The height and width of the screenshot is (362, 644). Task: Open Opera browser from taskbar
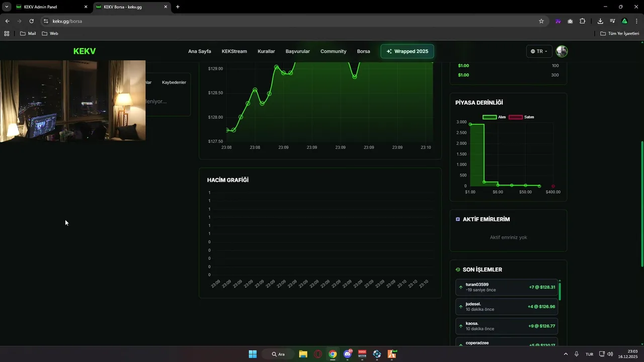click(317, 354)
